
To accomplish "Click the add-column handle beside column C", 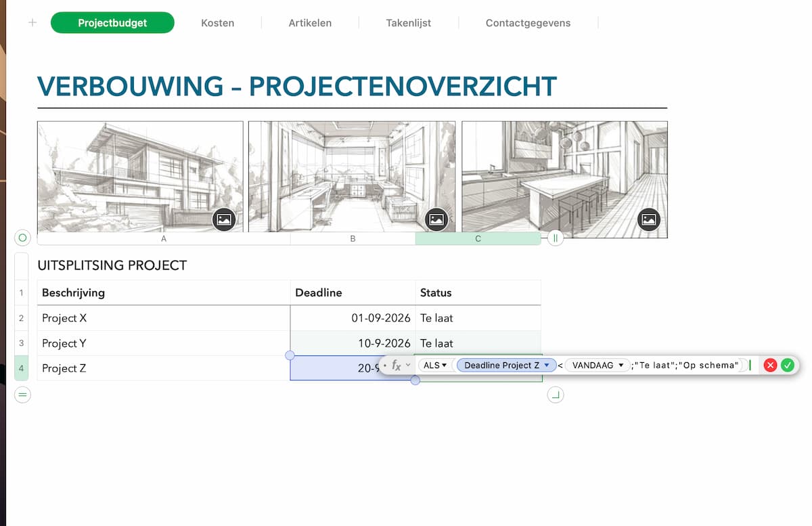I will coord(556,238).
